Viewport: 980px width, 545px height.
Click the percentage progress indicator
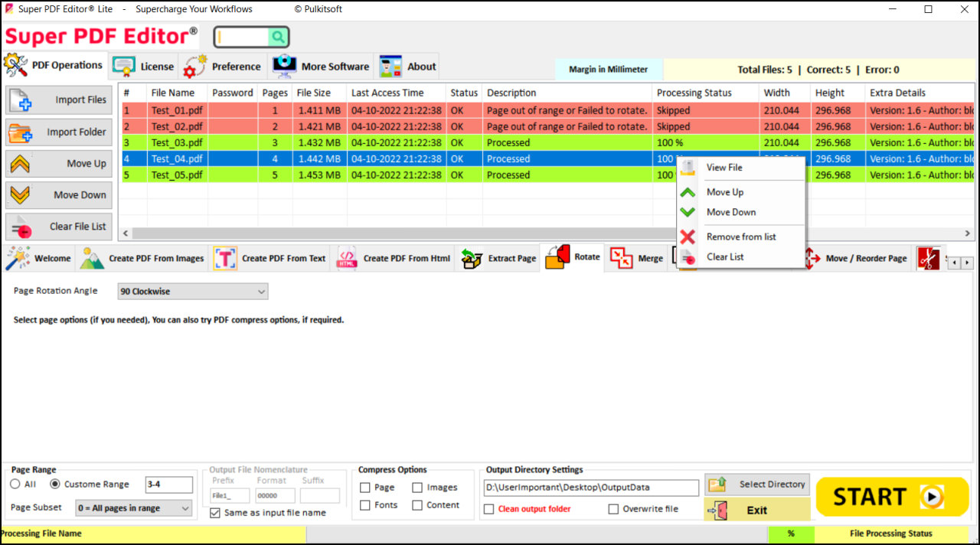[792, 534]
